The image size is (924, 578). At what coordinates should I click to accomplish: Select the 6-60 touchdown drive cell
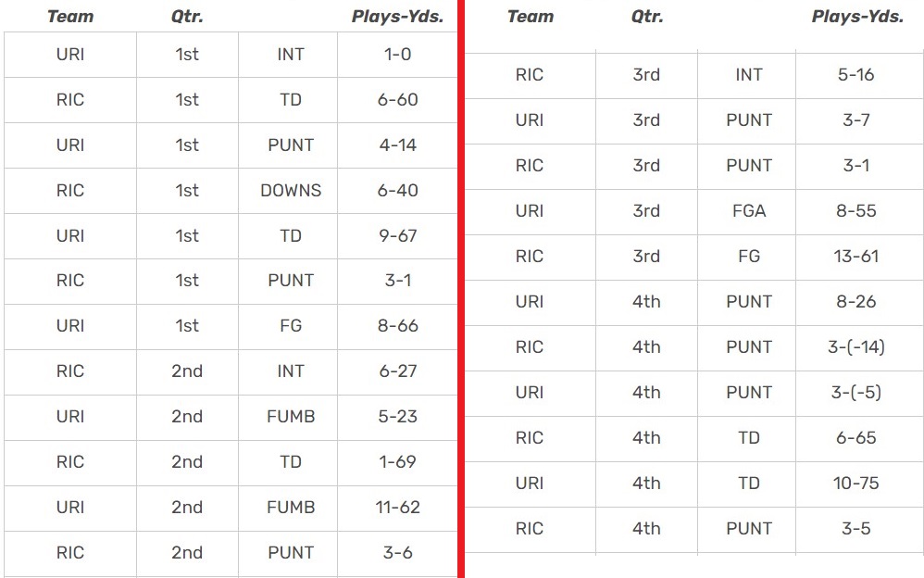click(x=397, y=100)
